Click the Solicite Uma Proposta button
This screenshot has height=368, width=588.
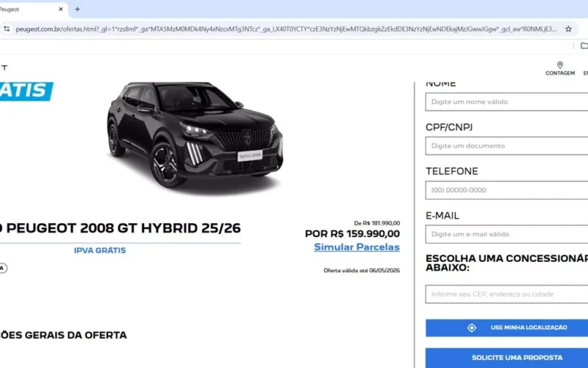[x=506, y=358]
